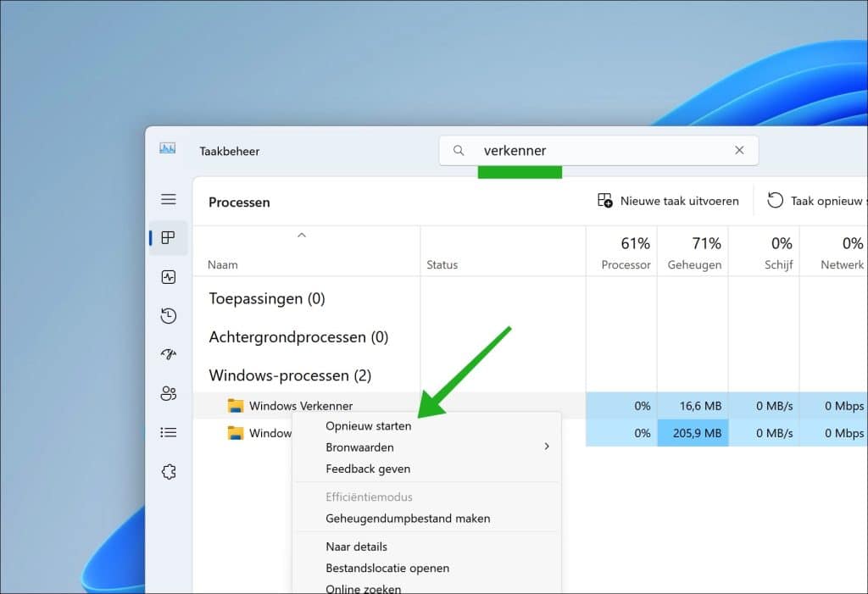Open the Users sidebar icon
This screenshot has height=594, width=868.
pyautogui.click(x=169, y=394)
